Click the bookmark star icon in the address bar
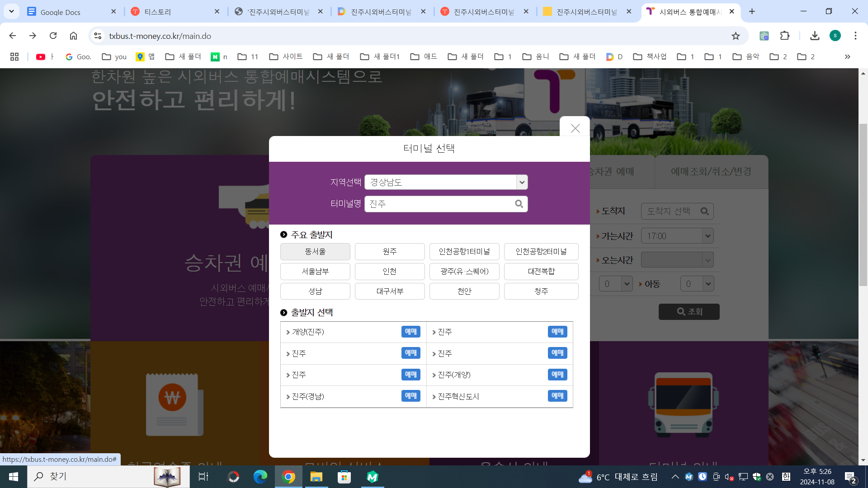 (736, 36)
